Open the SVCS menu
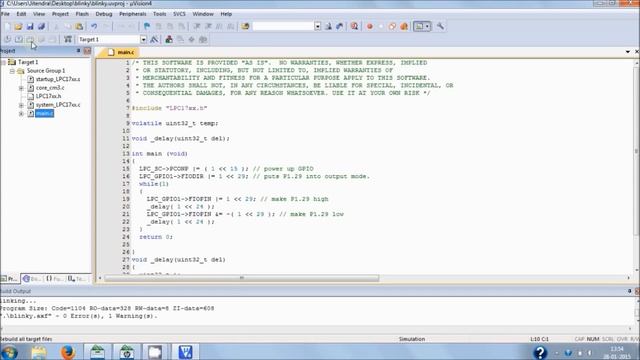Screen dimensions: 640x360 [179, 14]
